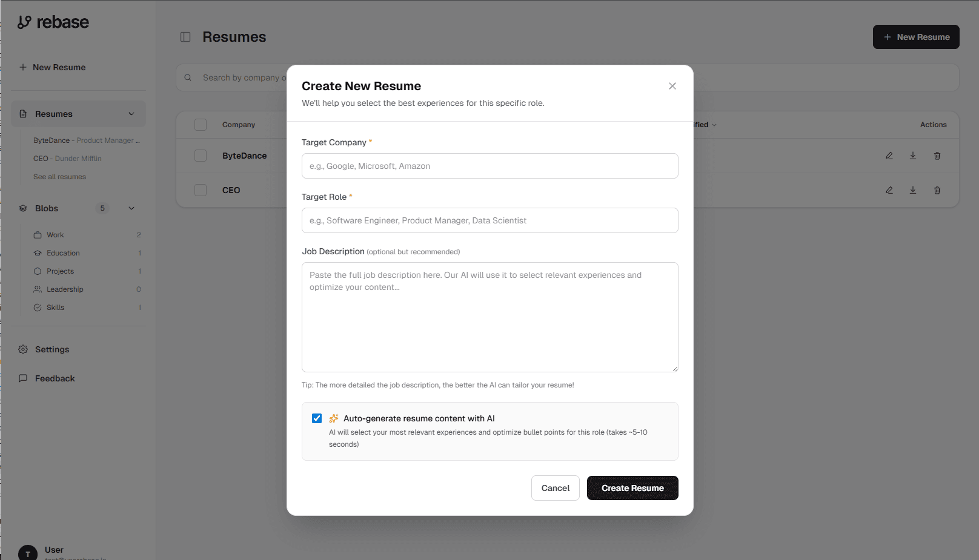Click the pencil icon to edit ByteDance resume
Viewport: 979px width, 560px height.
pyautogui.click(x=889, y=156)
